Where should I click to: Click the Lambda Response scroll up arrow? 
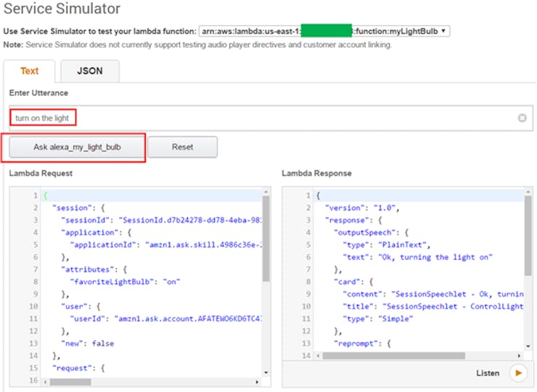coord(528,191)
